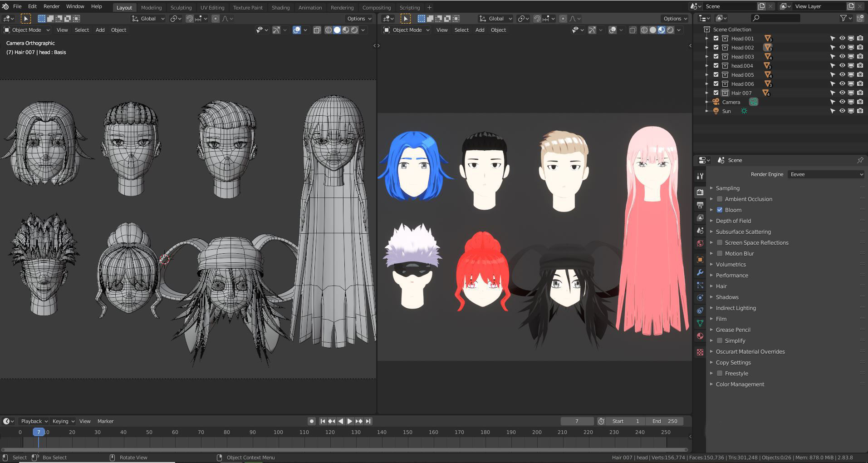The height and width of the screenshot is (463, 868).
Task: Add a new workspace with plus button
Action: 429,7
